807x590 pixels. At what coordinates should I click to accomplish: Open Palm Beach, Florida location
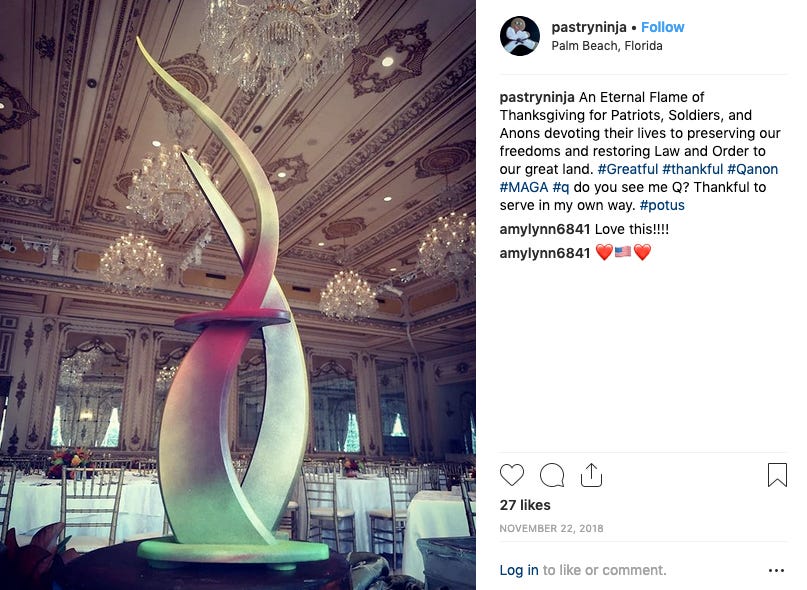pyautogui.click(x=607, y=46)
